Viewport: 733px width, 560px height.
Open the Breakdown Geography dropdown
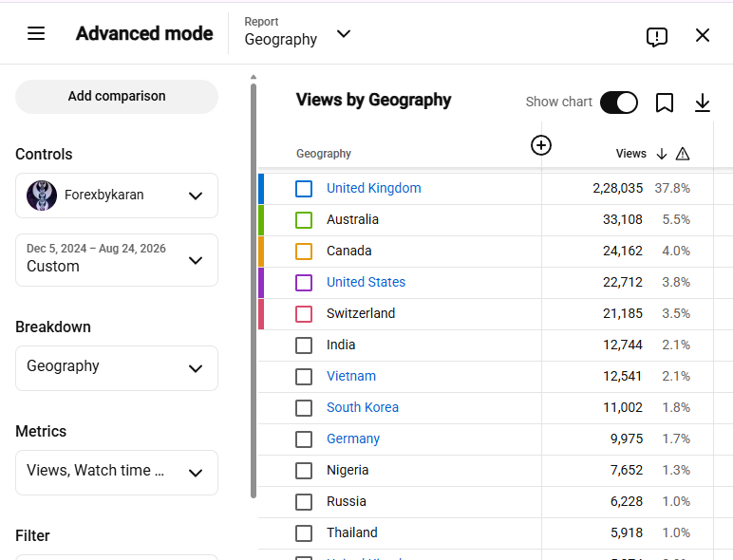pyautogui.click(x=117, y=368)
